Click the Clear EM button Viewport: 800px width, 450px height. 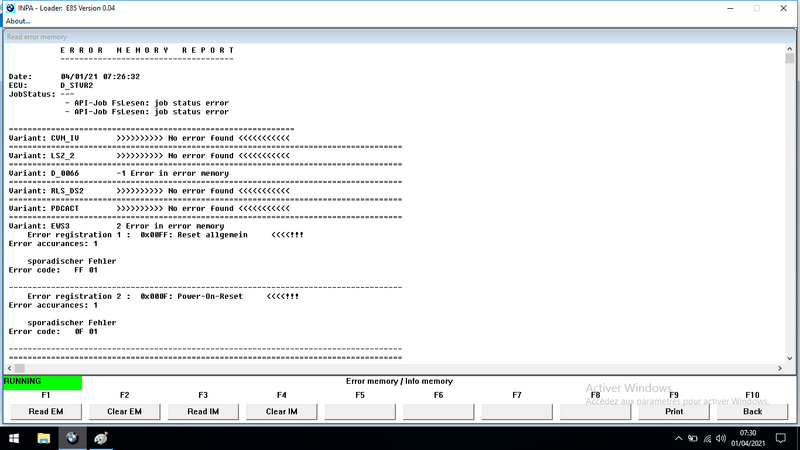[x=124, y=411]
